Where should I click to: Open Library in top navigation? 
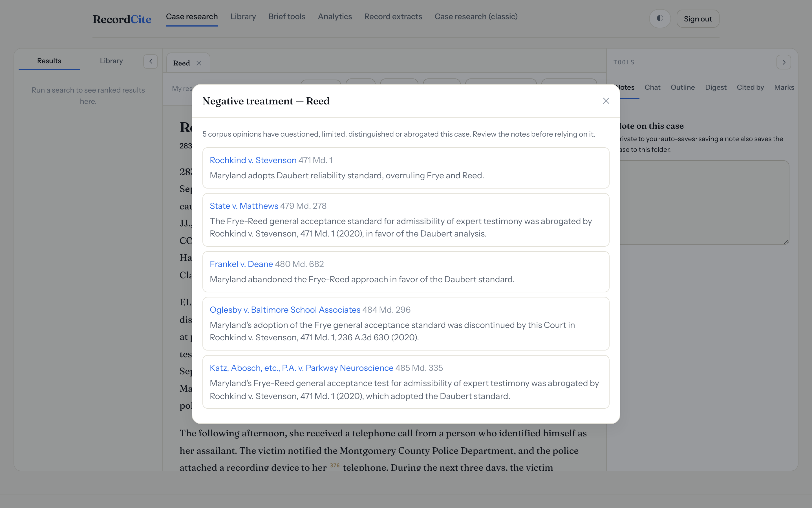(x=243, y=16)
